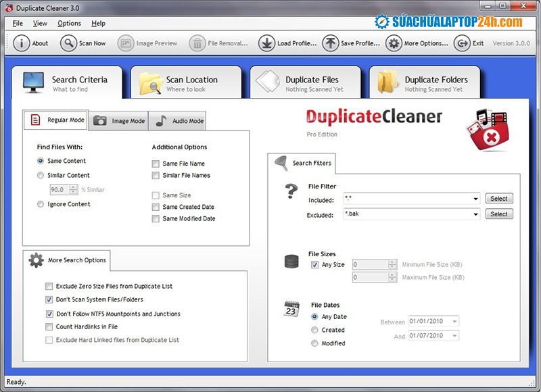Enable the Same File Name checkbox
The image size is (541, 392).
(156, 164)
